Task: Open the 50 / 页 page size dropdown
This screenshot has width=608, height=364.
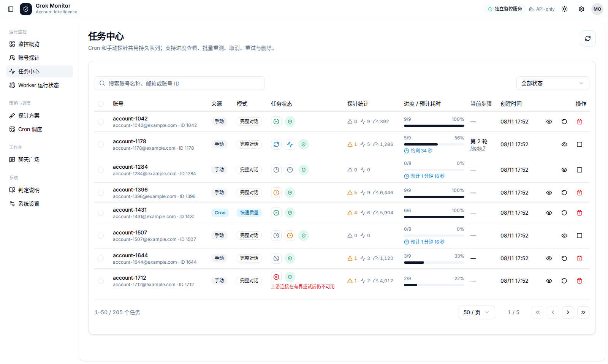Action: pos(477,312)
